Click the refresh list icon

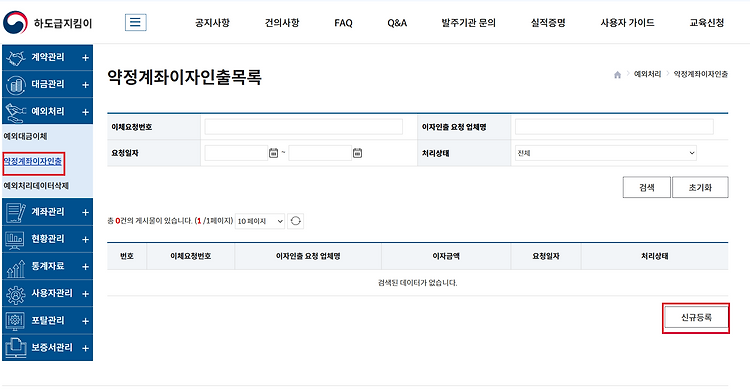click(296, 221)
